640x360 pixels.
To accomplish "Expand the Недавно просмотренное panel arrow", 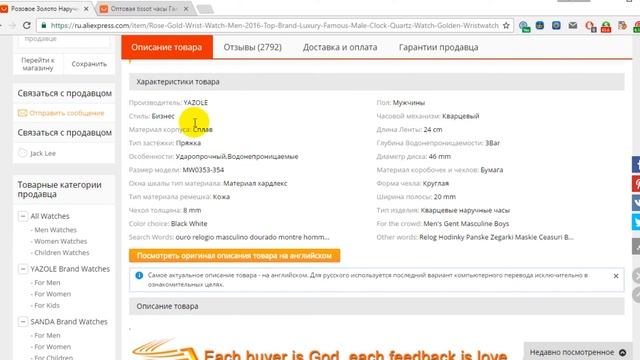I will point(622,352).
